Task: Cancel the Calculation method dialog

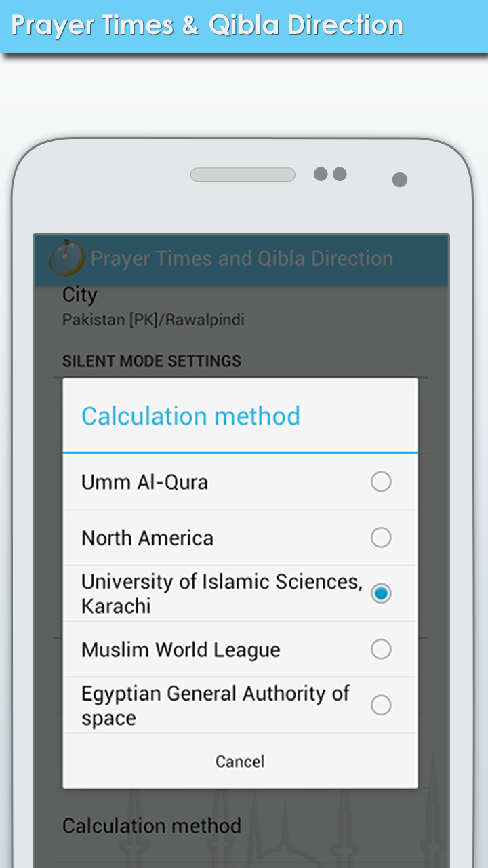Action: tap(241, 762)
